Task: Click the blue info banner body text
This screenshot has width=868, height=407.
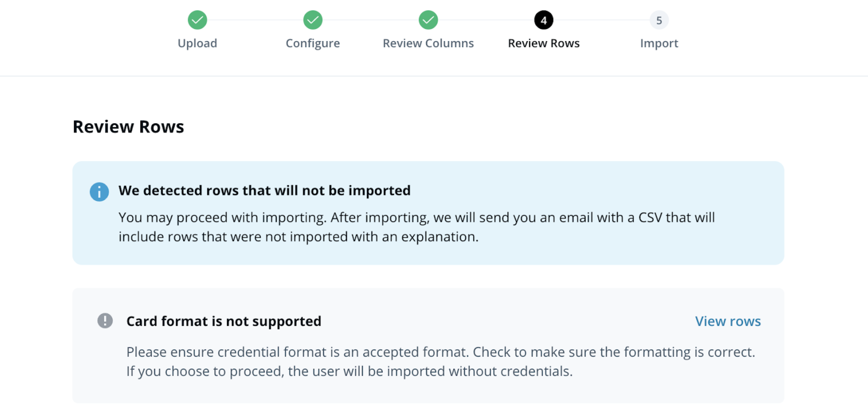Action: point(416,227)
